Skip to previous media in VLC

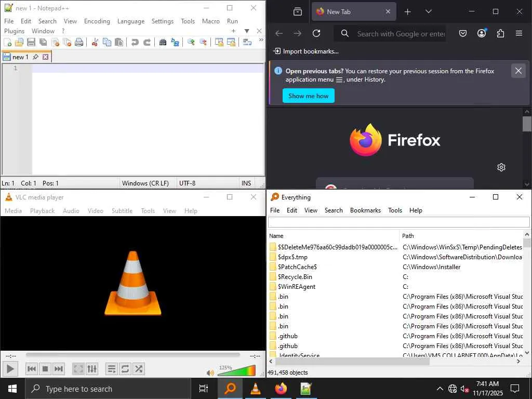tap(32, 369)
